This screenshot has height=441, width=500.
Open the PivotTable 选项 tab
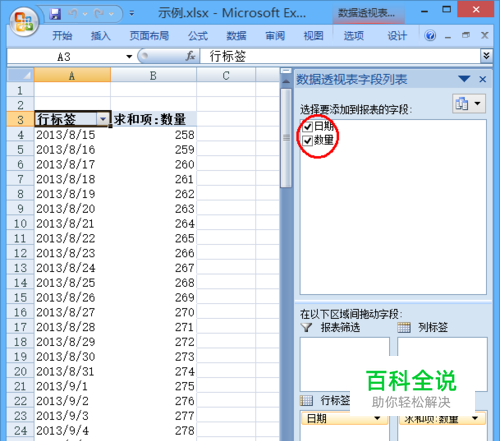pos(354,36)
